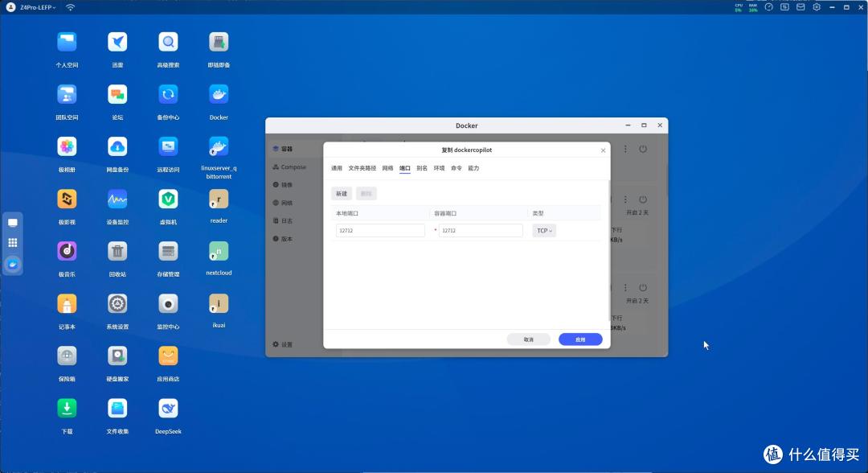The height and width of the screenshot is (473, 868).
Task: Select the 端口 tab
Action: click(x=404, y=168)
